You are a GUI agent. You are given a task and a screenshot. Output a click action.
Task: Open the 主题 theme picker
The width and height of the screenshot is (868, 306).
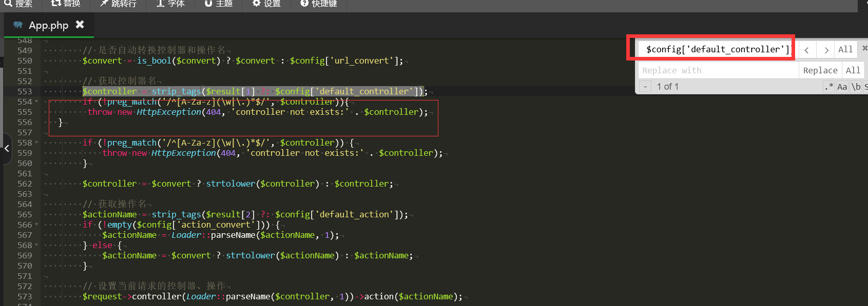(x=219, y=4)
